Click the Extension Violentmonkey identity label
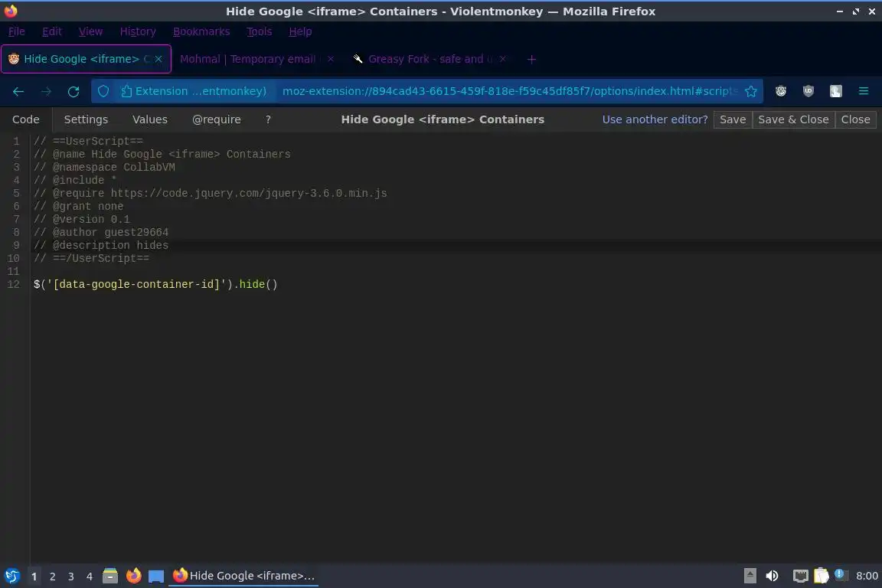This screenshot has width=882, height=588. pos(194,91)
